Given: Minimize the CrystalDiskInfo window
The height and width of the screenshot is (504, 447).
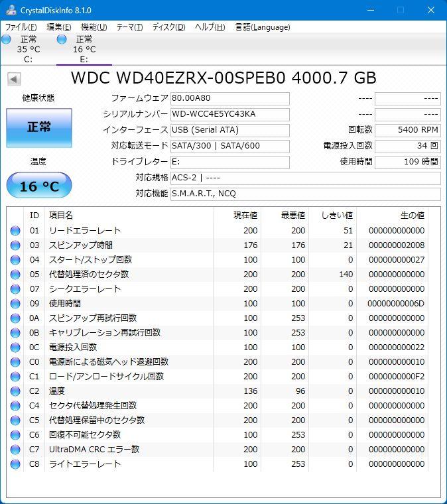Looking at the screenshot, I should pos(371,10).
